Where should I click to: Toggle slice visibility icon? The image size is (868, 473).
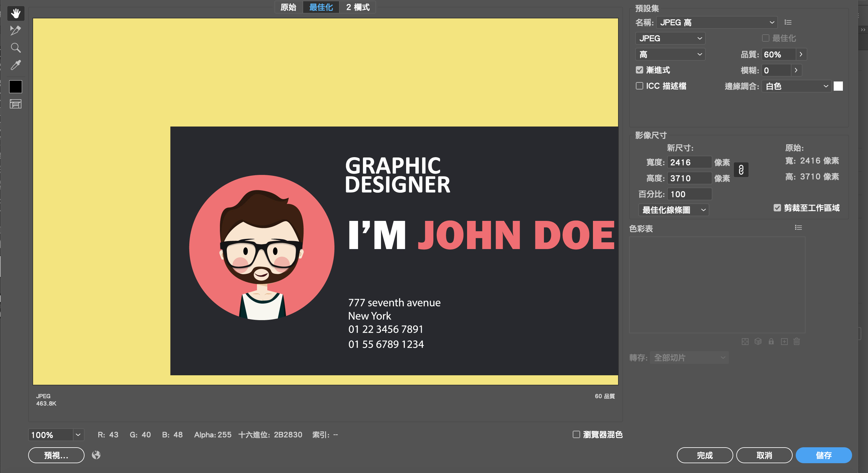(x=16, y=104)
